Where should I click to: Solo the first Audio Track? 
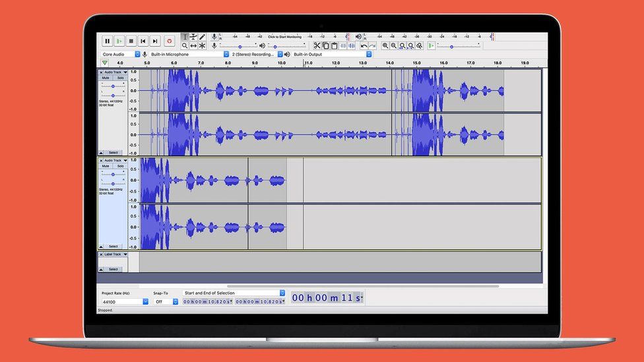(120, 78)
